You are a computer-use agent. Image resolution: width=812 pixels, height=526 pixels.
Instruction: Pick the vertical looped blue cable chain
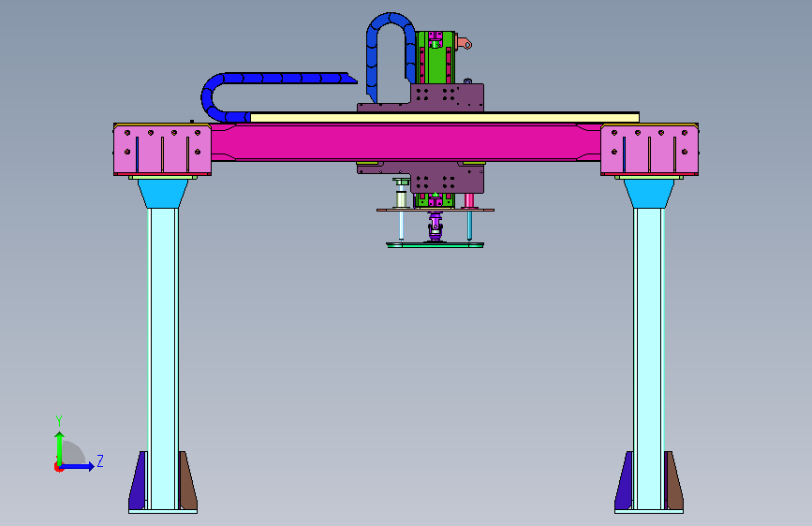(391, 19)
